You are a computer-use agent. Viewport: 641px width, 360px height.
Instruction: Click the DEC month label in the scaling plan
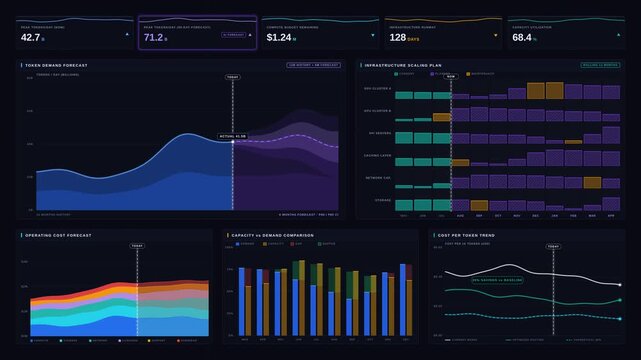[536, 216]
